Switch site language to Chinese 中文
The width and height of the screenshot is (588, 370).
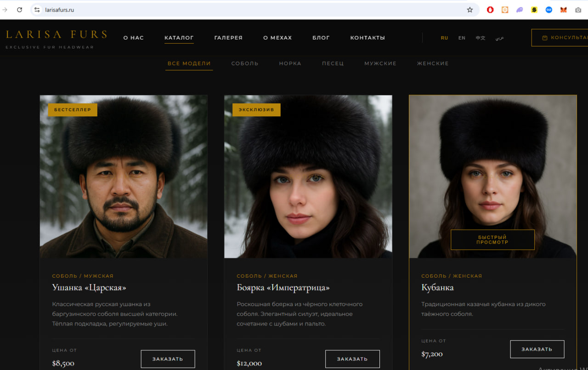480,38
